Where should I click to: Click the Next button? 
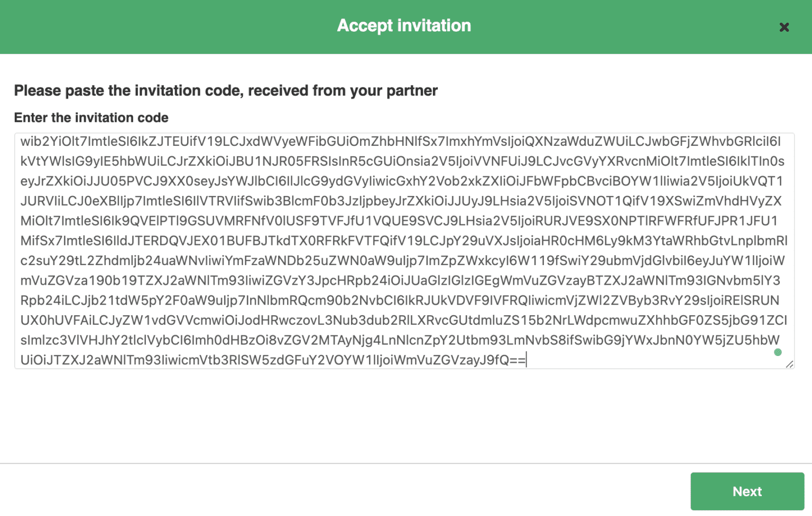tap(747, 491)
